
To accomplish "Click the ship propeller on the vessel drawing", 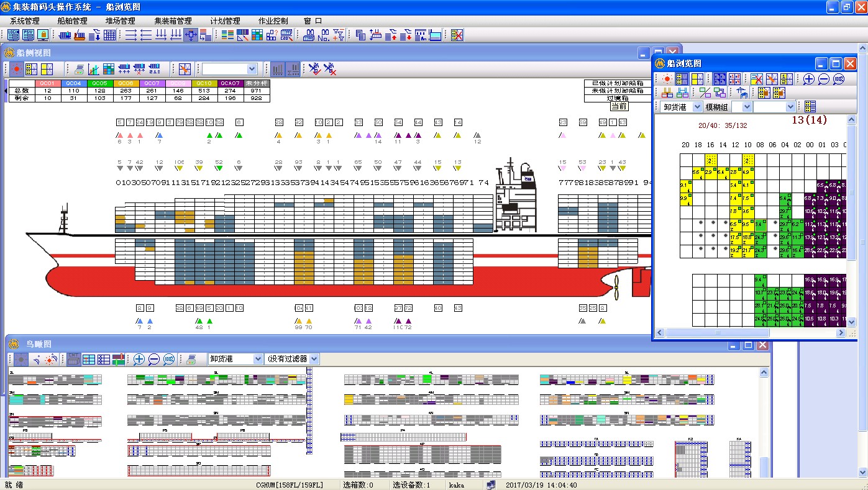I will 617,286.
